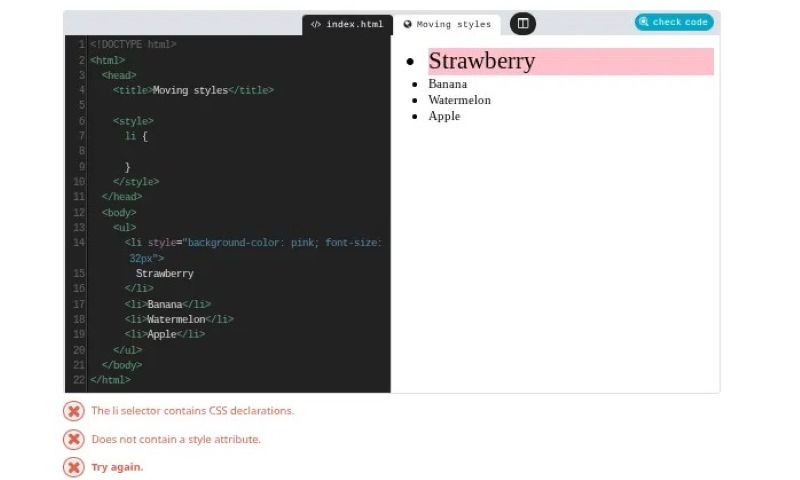
Task: Click the Watermelon list item code line 18
Action: [179, 319]
